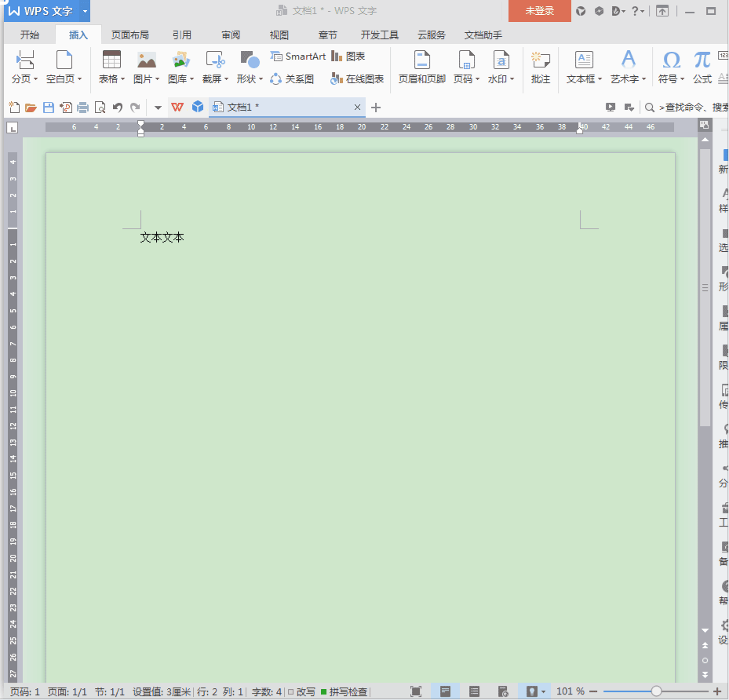Expand the 水印 dropdown arrow
Image resolution: width=729 pixels, height=700 pixels.
pyautogui.click(x=512, y=79)
